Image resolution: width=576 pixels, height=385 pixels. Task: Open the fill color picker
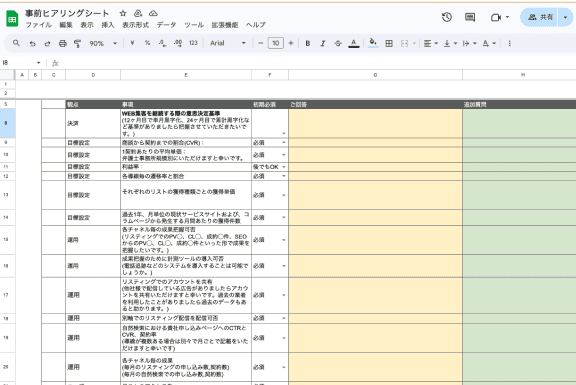tap(373, 43)
